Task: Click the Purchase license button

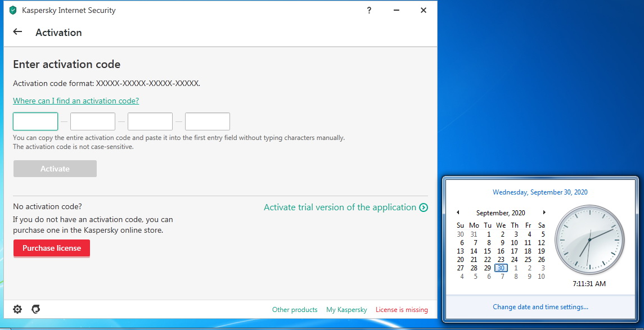Action: 52,248
